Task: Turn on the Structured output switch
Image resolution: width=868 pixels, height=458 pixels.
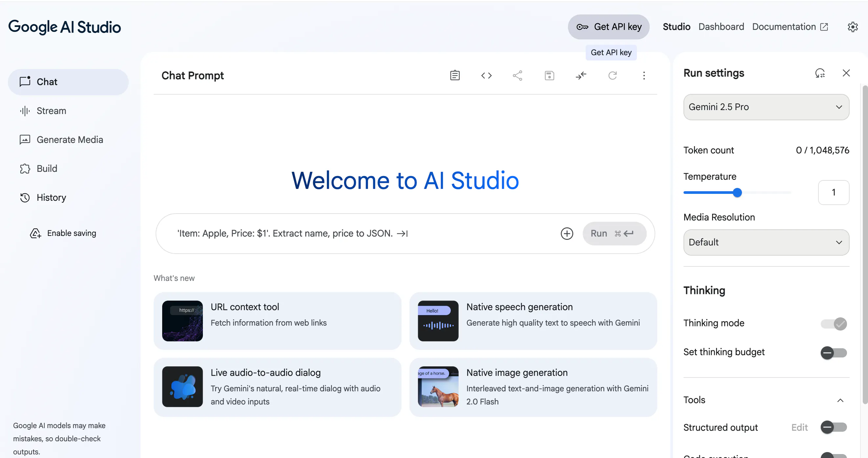Action: click(x=834, y=427)
